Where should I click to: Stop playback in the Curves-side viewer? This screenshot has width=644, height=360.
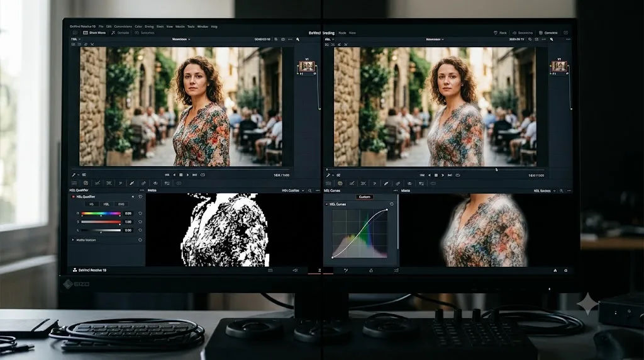point(436,176)
